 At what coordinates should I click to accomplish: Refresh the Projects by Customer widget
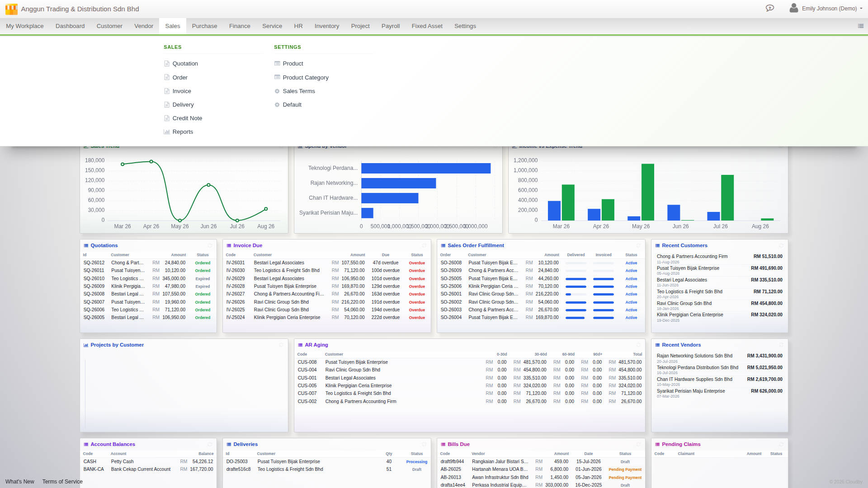tap(281, 345)
